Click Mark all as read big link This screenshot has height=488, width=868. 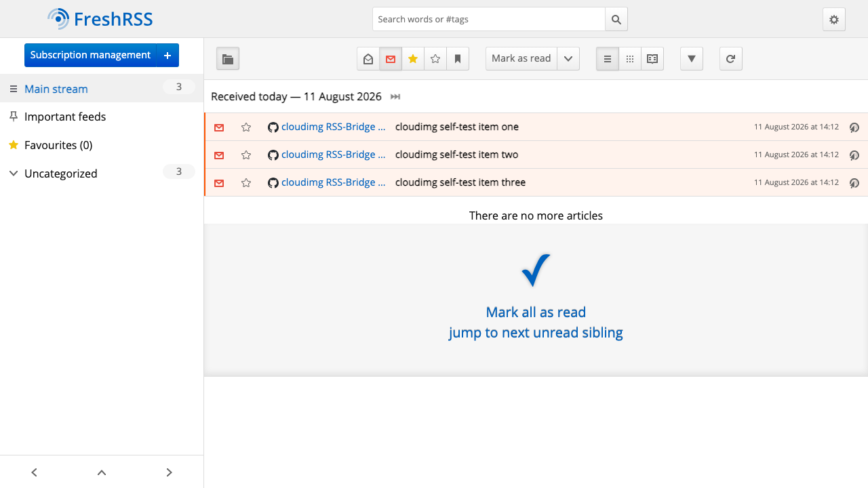click(536, 312)
